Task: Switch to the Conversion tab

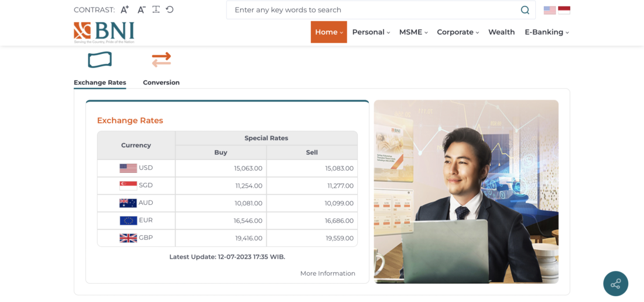Action: click(161, 83)
